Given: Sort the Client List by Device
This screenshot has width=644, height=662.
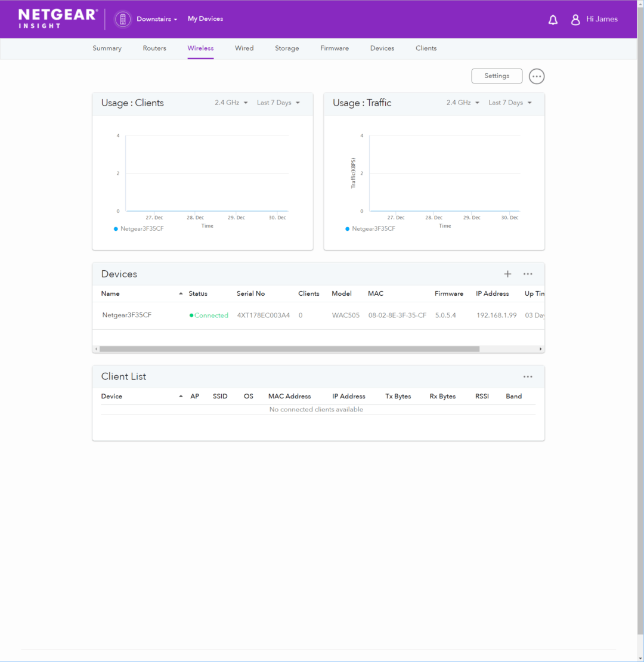Looking at the screenshot, I should click(112, 396).
